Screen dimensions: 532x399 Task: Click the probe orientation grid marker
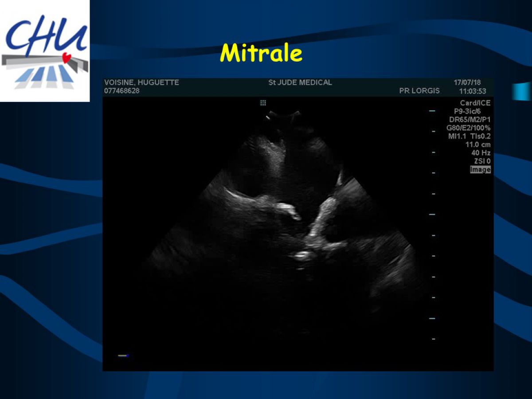tap(263, 103)
